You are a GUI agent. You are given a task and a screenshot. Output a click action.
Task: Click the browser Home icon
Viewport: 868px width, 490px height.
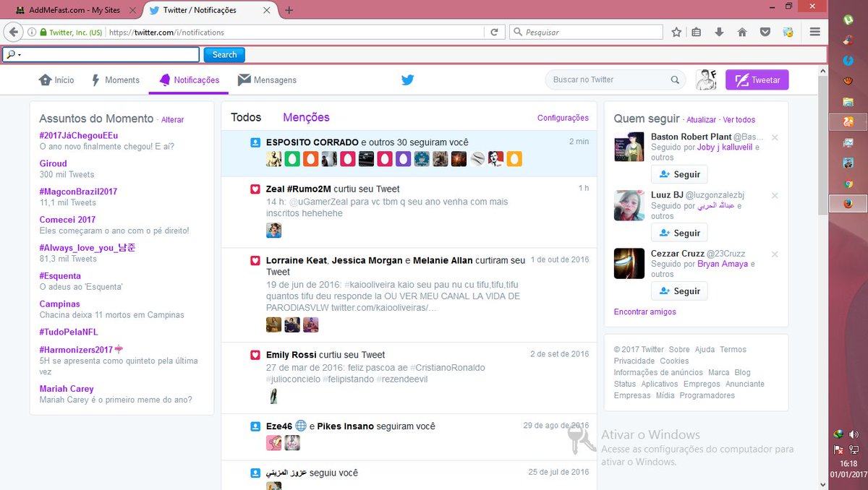[742, 32]
